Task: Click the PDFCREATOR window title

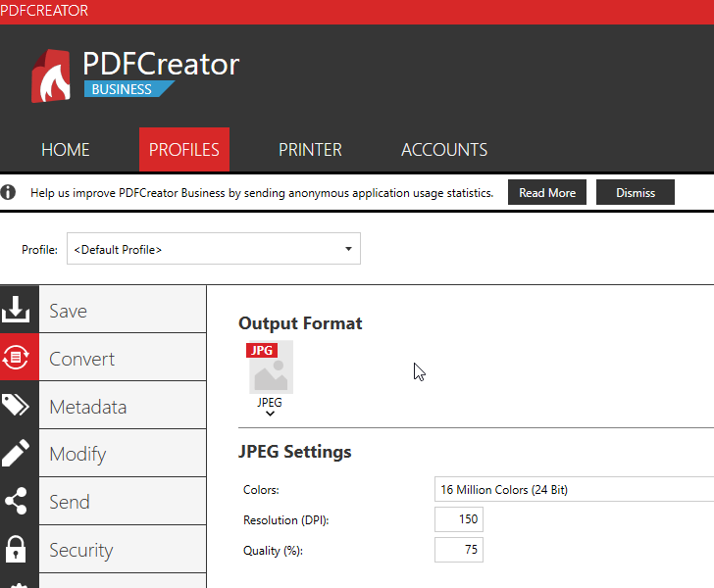Action: pyautogui.click(x=44, y=11)
